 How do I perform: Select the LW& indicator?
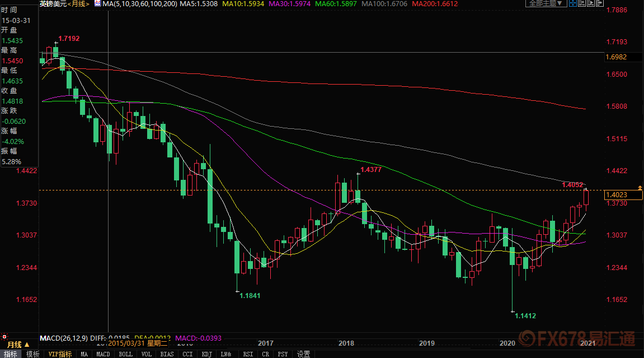coord(226,354)
